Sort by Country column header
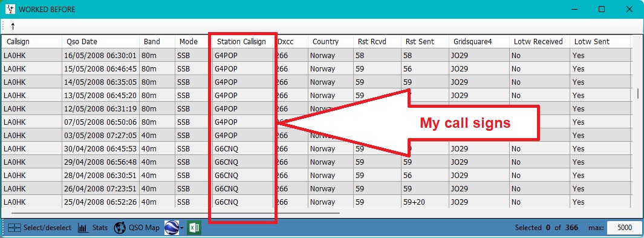Image resolution: width=644 pixels, height=238 pixels. click(331, 42)
